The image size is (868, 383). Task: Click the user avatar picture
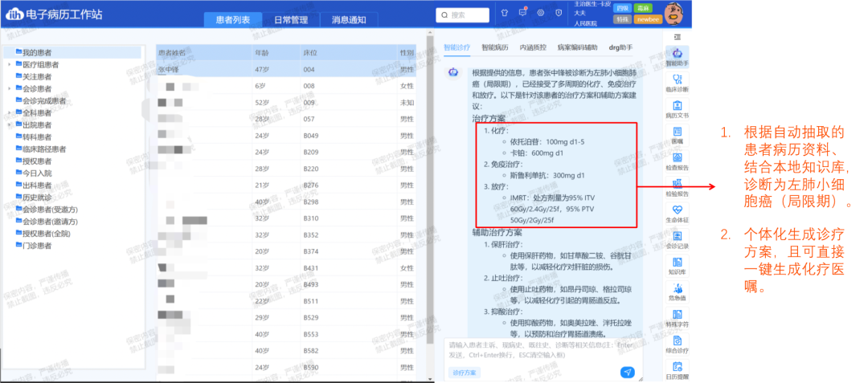pos(674,14)
